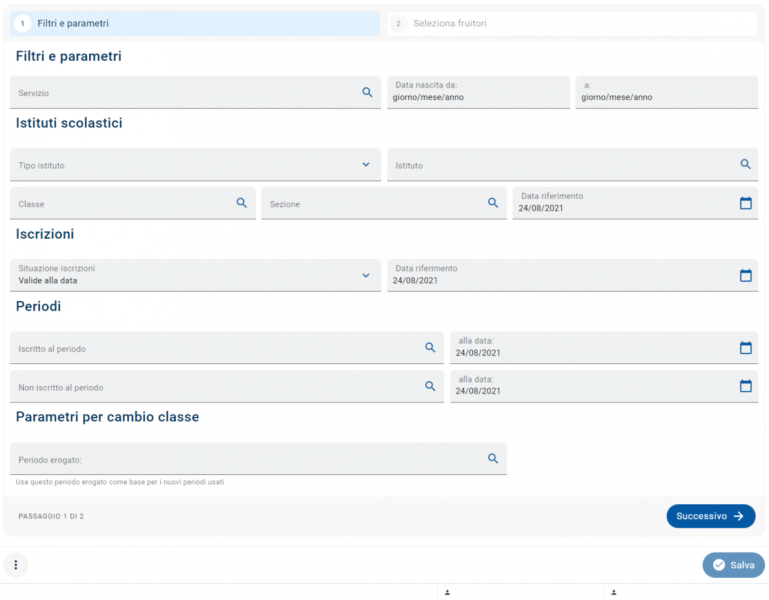
Task: Open calendar for Iscrizioni Data riferimento
Action: click(x=745, y=275)
